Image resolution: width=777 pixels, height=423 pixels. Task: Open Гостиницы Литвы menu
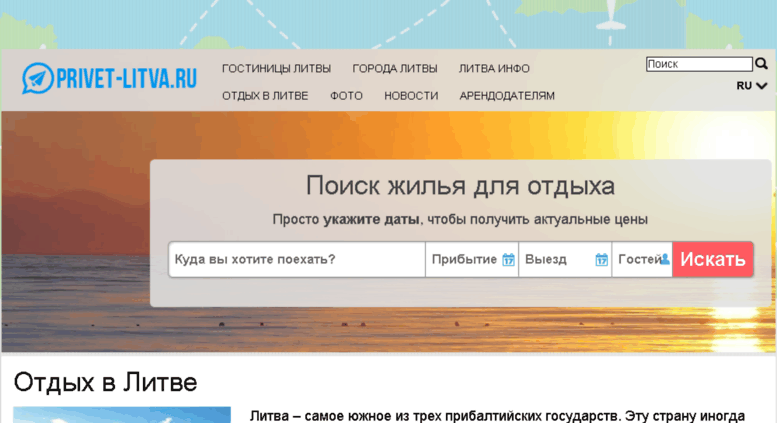[x=277, y=68]
